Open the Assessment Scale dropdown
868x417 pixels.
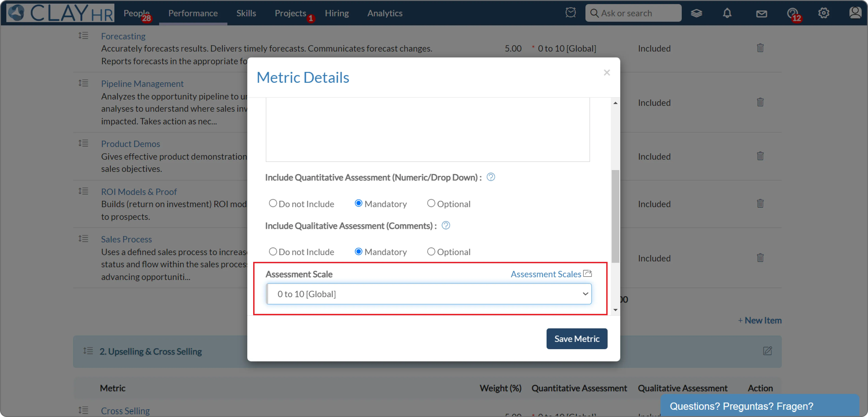(x=429, y=294)
